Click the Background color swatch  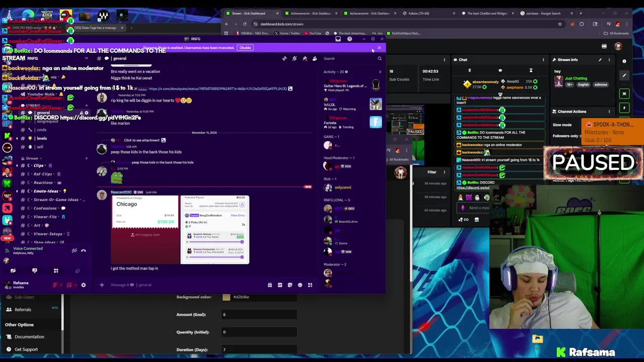tap(226, 297)
